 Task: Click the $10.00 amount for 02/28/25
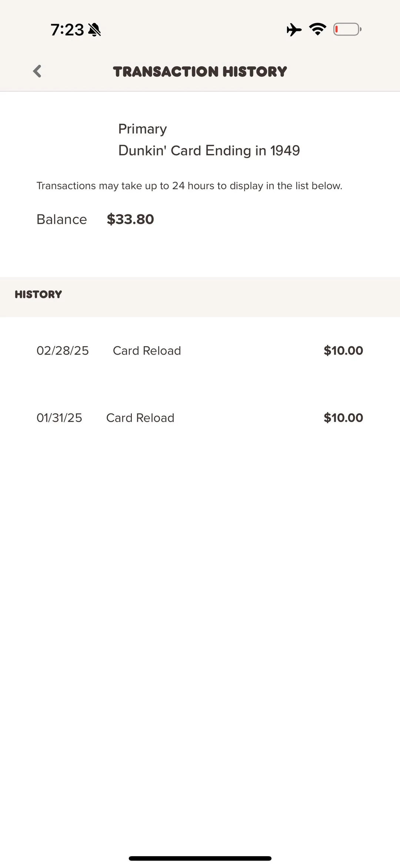pyautogui.click(x=343, y=351)
